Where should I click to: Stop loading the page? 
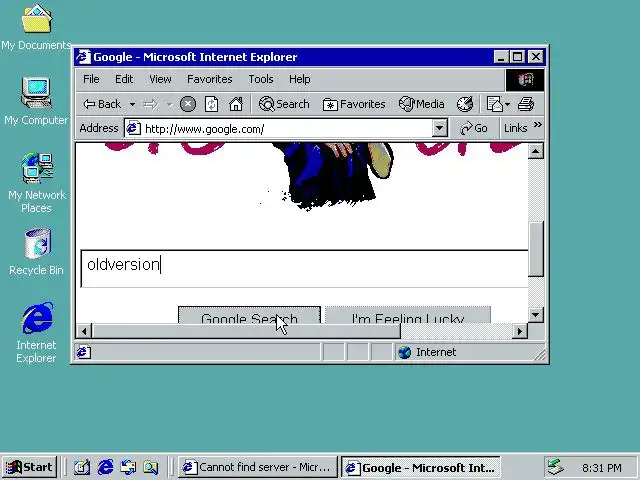[x=188, y=104]
